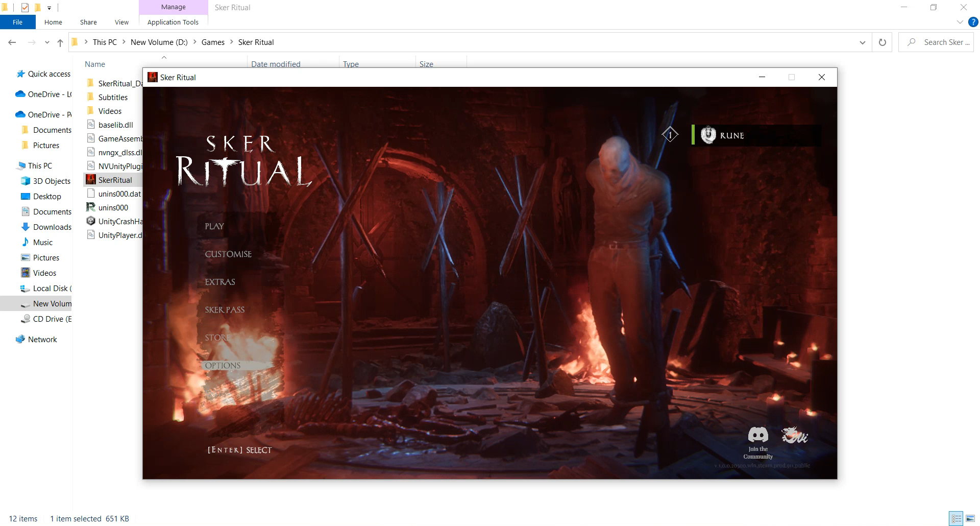Screen dimensions: 980x526
Task: Select the unins000.dat file
Action: pos(114,194)
